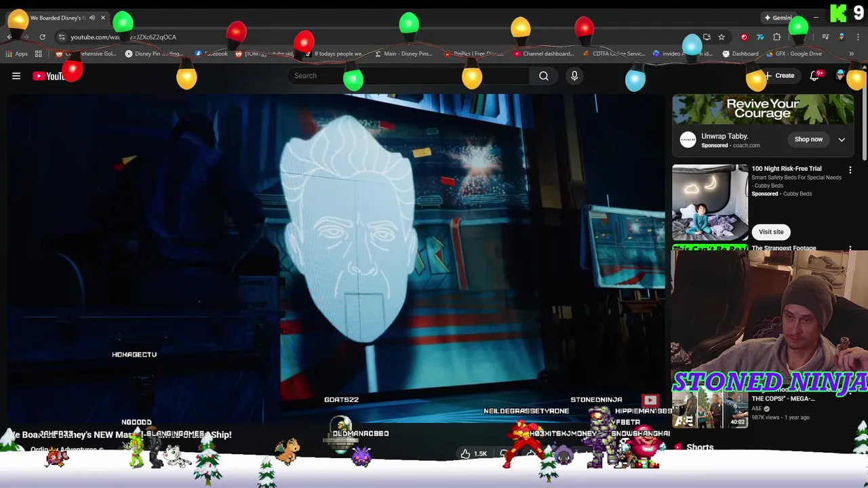Screen dimensions: 868x488
Task: Open options for 100 Night Risk-Free Trial ad
Action: [850, 170]
